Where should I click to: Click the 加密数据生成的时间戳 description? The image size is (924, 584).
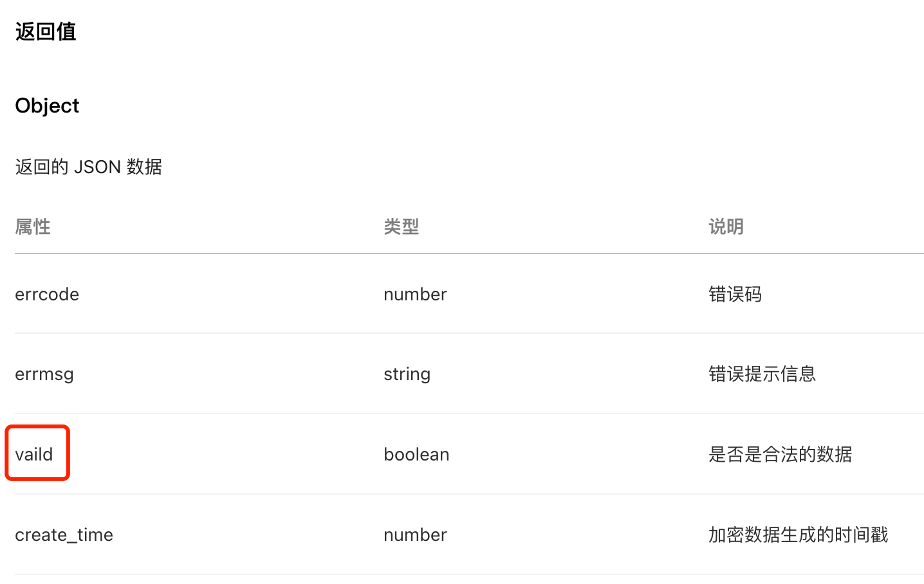799,535
